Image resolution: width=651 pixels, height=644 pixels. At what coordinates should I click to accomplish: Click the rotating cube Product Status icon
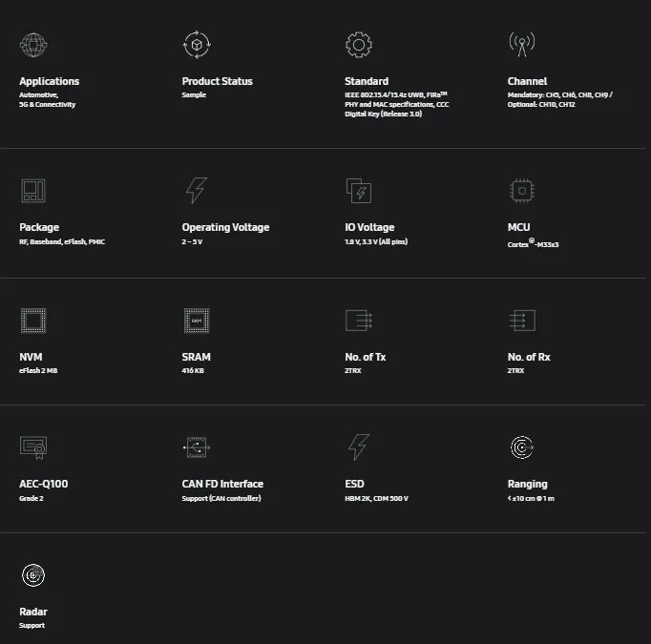tap(197, 45)
